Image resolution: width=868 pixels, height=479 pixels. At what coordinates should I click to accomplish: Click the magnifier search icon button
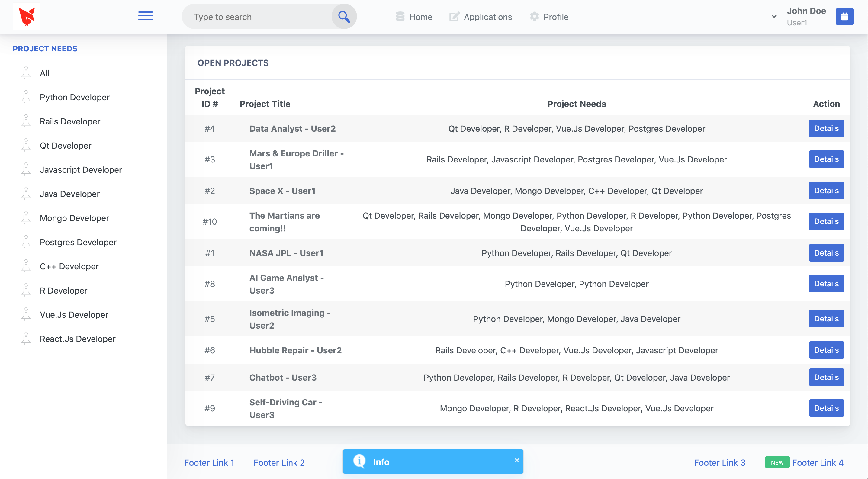pyautogui.click(x=344, y=17)
